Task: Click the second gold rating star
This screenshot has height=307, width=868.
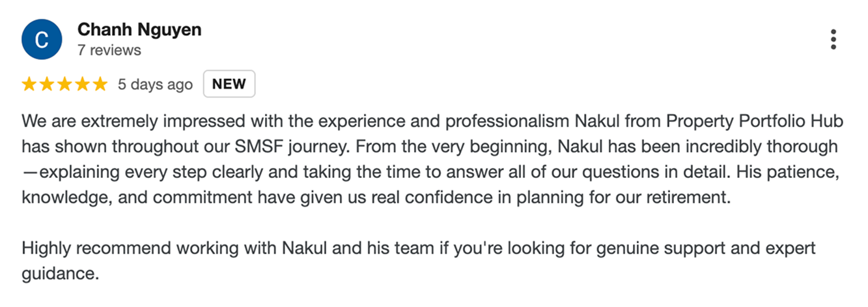Action: (x=47, y=84)
